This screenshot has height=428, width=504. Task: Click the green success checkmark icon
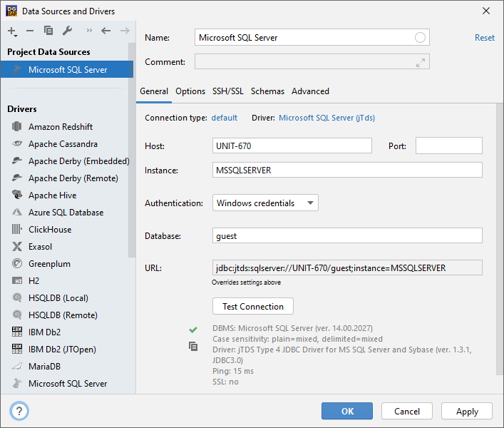pyautogui.click(x=193, y=330)
